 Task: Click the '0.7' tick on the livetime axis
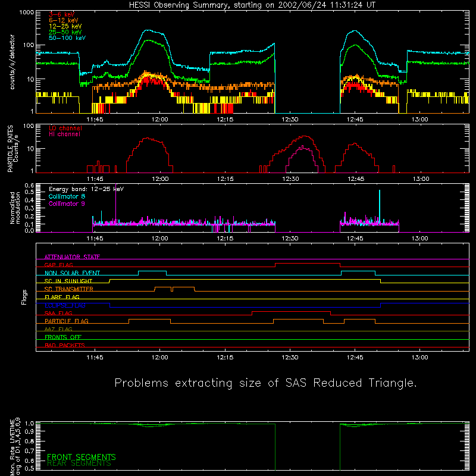(29, 451)
